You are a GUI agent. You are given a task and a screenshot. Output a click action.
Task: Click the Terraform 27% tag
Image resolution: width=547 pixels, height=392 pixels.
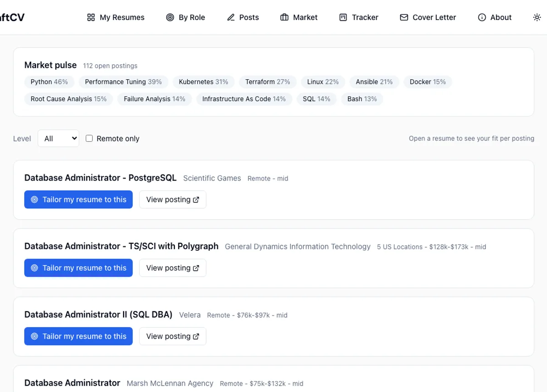[x=268, y=82]
